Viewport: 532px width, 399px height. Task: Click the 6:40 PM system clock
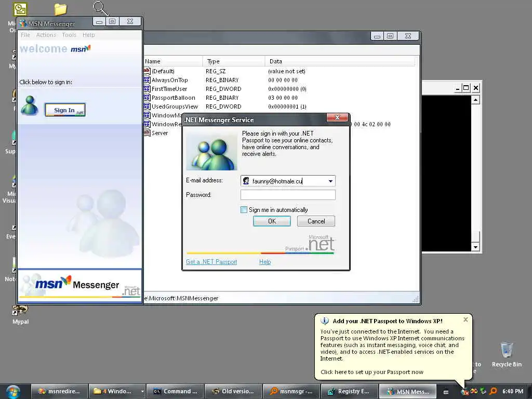click(513, 391)
